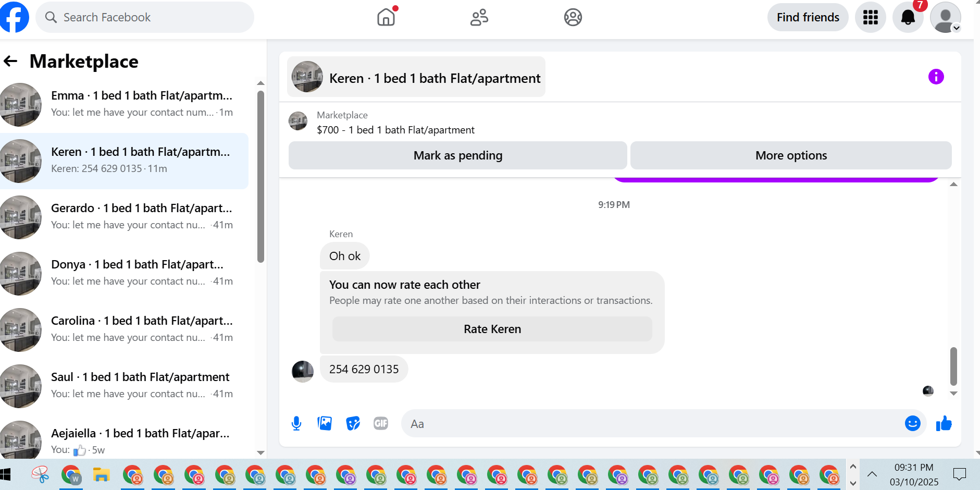Open the Facebook menu grid icon
This screenshot has height=490, width=980.
[871, 17]
